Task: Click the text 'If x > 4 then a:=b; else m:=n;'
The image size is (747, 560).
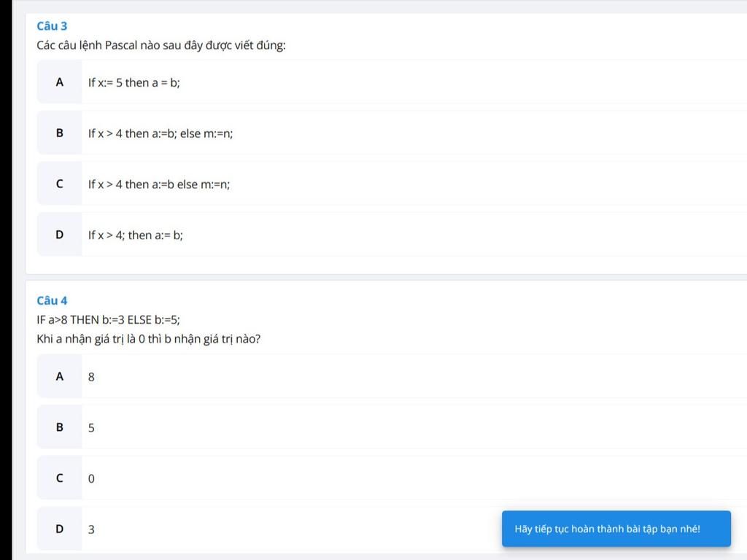Action: [160, 134]
